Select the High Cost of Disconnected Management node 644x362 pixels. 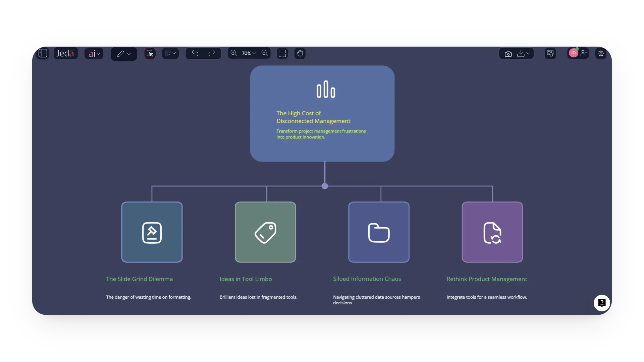(x=322, y=114)
